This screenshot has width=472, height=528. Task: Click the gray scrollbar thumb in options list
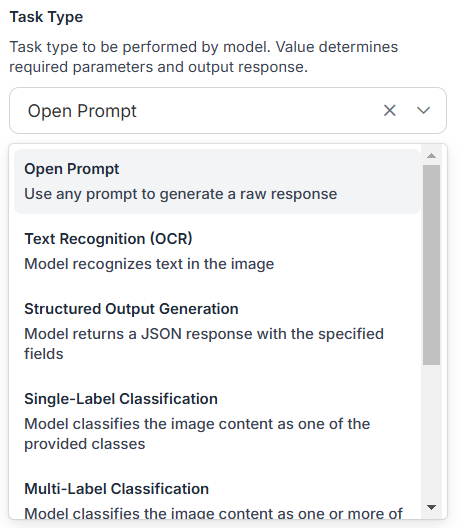431,265
